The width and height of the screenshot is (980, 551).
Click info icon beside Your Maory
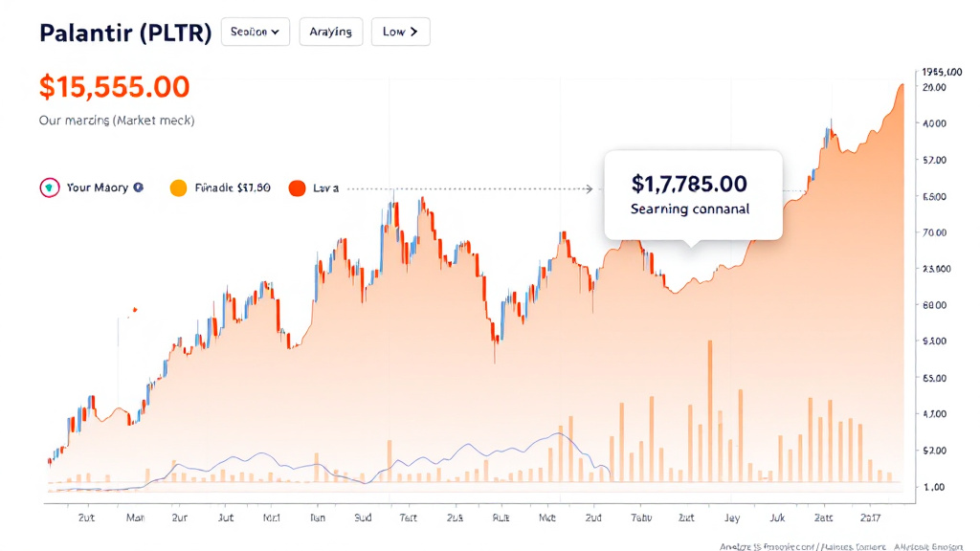[x=139, y=187]
